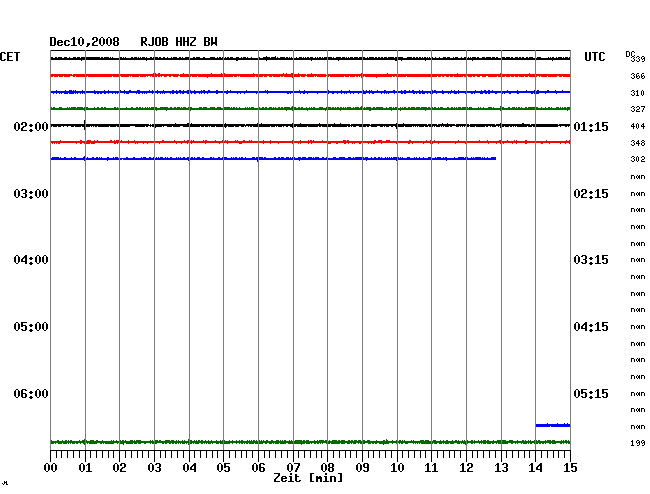This screenshot has width=650, height=494.
Task: Click the network code "BW" in the title
Action: click(x=210, y=42)
